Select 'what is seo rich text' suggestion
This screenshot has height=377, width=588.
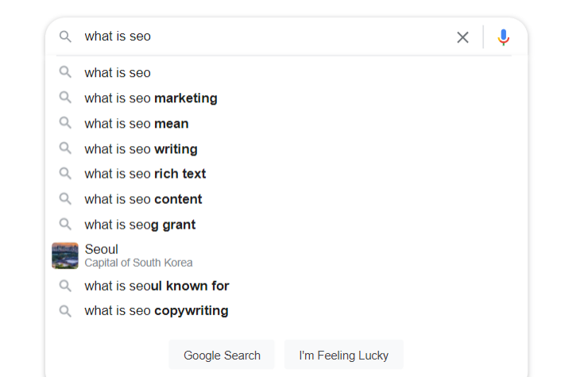[x=145, y=174]
